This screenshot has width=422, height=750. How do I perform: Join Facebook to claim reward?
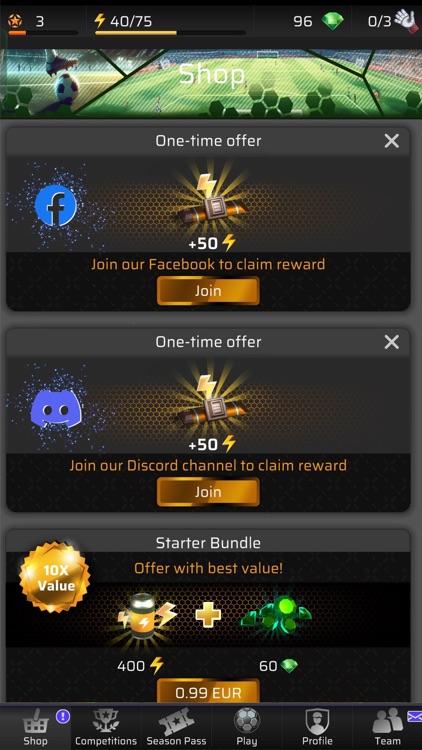tap(208, 290)
